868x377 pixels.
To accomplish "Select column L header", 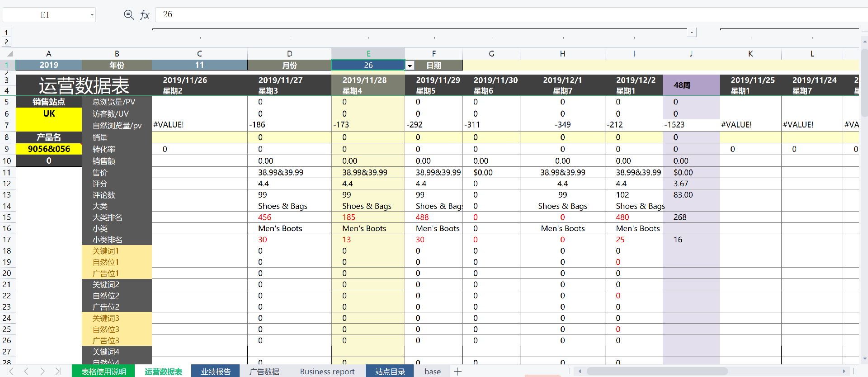I will click(812, 54).
